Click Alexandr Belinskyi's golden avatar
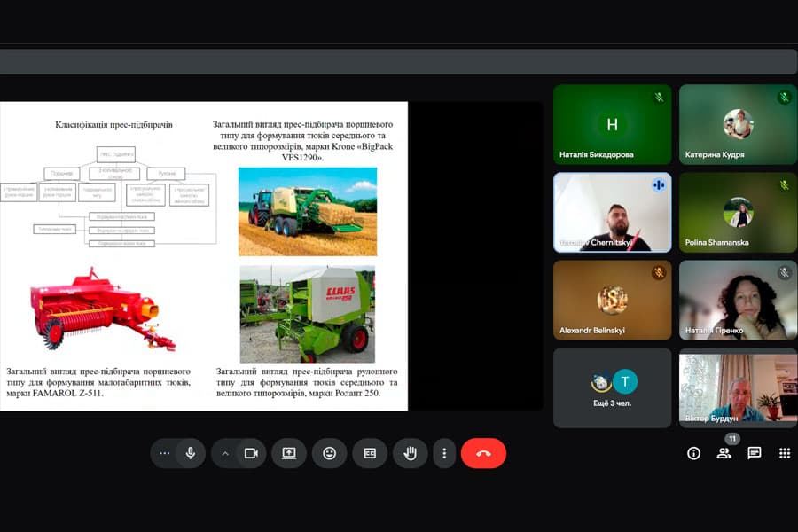 coord(612,300)
